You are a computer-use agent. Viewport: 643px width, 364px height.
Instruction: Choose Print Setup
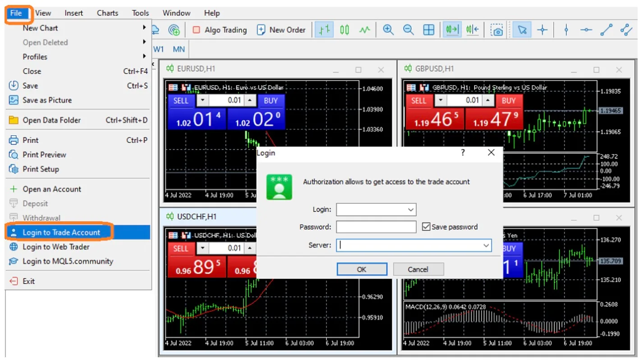point(78,169)
